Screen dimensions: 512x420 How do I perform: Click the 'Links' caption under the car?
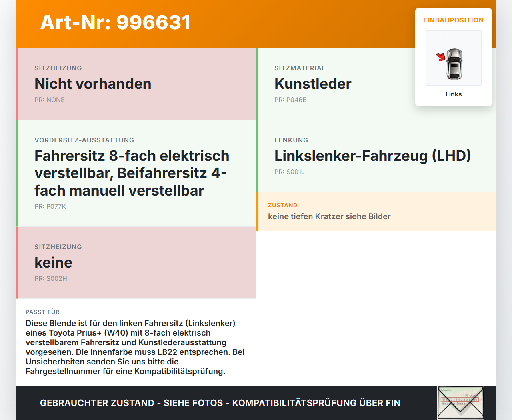tap(454, 94)
